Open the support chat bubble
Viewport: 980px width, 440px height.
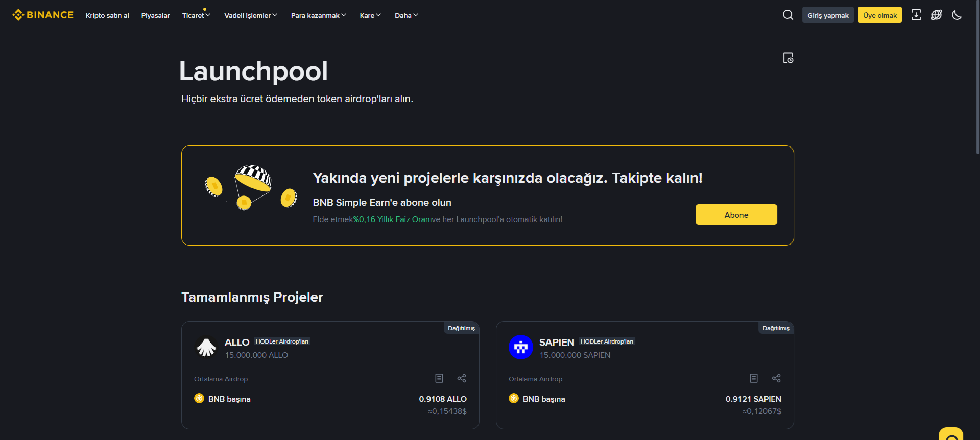tap(951, 434)
